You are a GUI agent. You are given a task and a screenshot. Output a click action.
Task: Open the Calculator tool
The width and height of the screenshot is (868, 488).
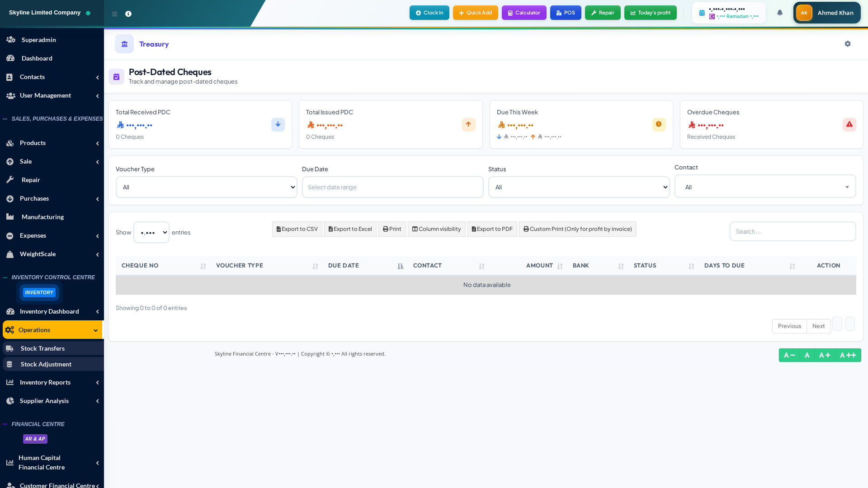(524, 13)
